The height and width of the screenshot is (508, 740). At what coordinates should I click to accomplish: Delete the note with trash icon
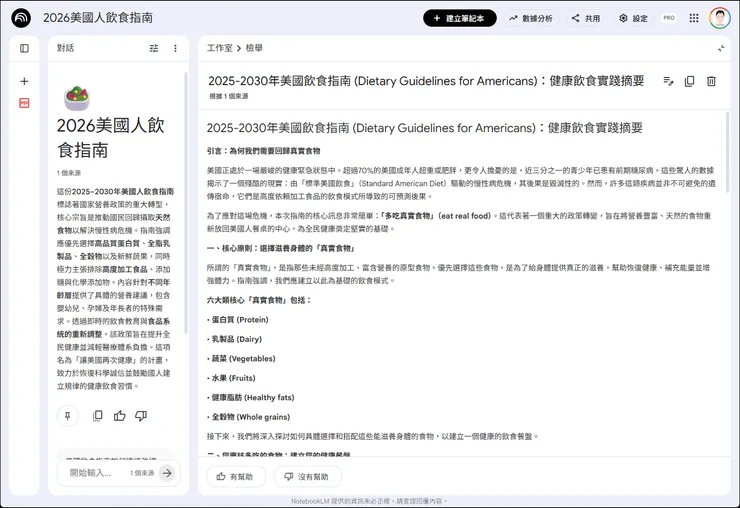tap(711, 81)
